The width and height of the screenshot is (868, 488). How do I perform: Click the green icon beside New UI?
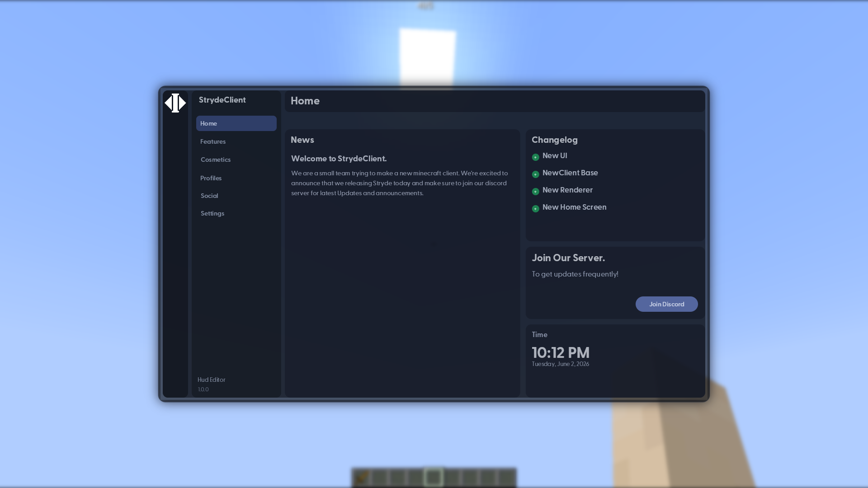tap(535, 157)
